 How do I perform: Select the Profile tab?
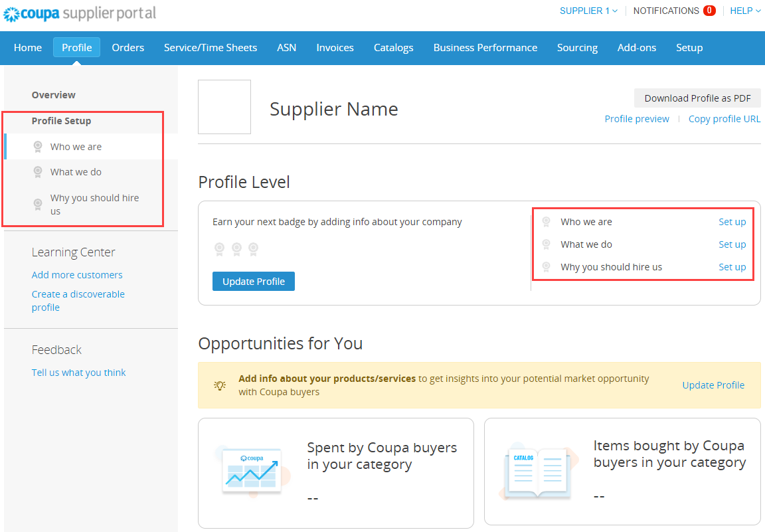point(76,47)
